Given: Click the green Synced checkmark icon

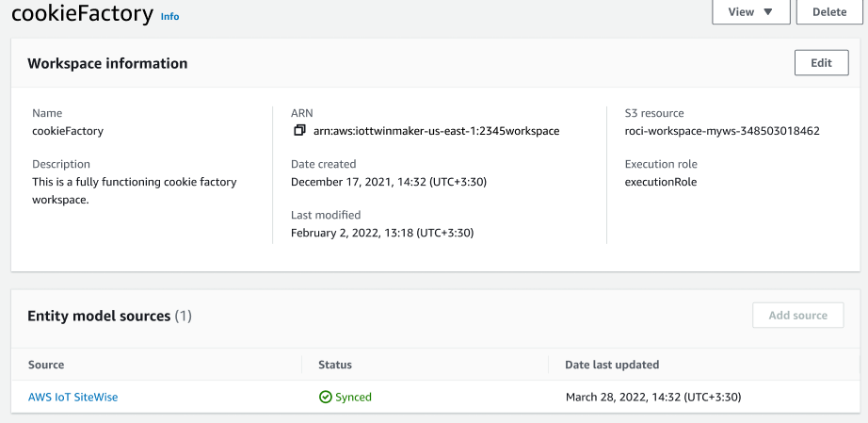Looking at the screenshot, I should 326,398.
